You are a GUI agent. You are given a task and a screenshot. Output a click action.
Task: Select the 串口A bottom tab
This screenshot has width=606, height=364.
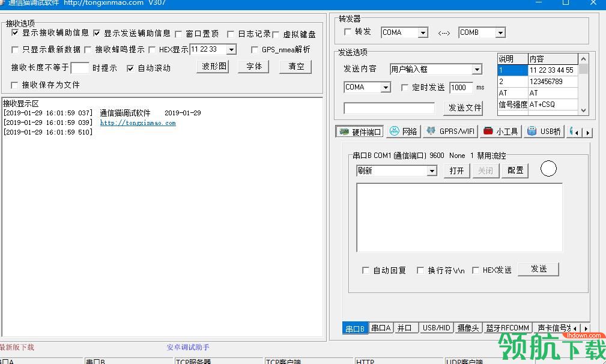point(381,328)
